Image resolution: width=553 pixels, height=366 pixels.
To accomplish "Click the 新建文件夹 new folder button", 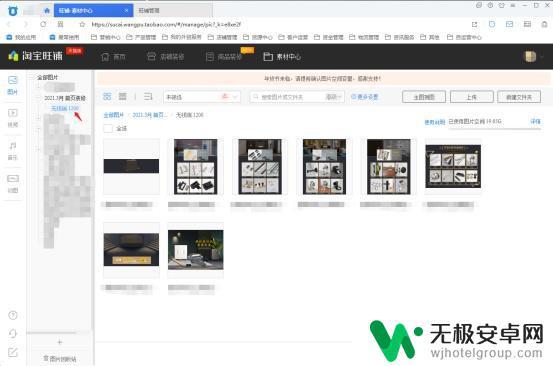I will (x=519, y=97).
